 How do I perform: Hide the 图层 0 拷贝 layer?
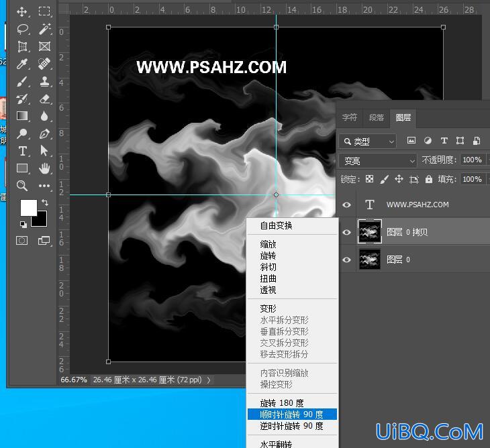(346, 232)
